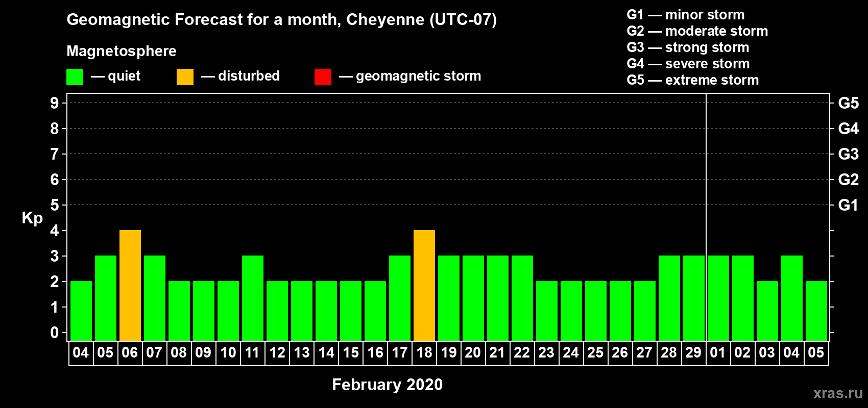The image size is (868, 408).
Task: Click date label '26' on the x-axis
Action: 620,353
